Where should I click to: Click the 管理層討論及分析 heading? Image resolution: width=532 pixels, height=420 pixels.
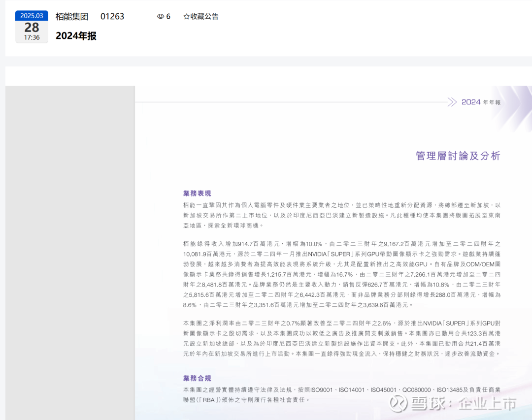click(458, 156)
